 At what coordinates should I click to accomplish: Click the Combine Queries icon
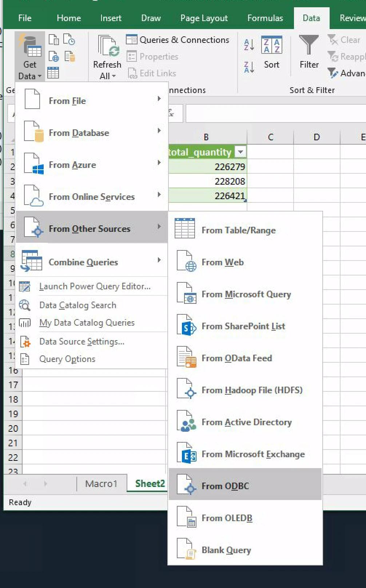[31, 261]
